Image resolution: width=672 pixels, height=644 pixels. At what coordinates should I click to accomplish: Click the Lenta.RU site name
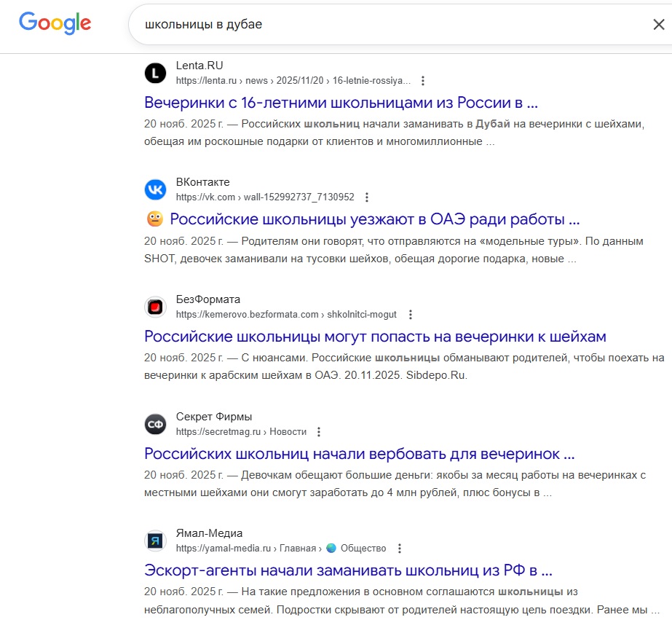pyautogui.click(x=199, y=66)
